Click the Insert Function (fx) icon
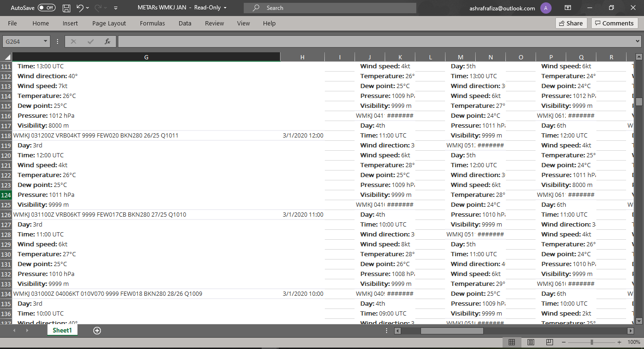644x349 pixels. pos(107,41)
